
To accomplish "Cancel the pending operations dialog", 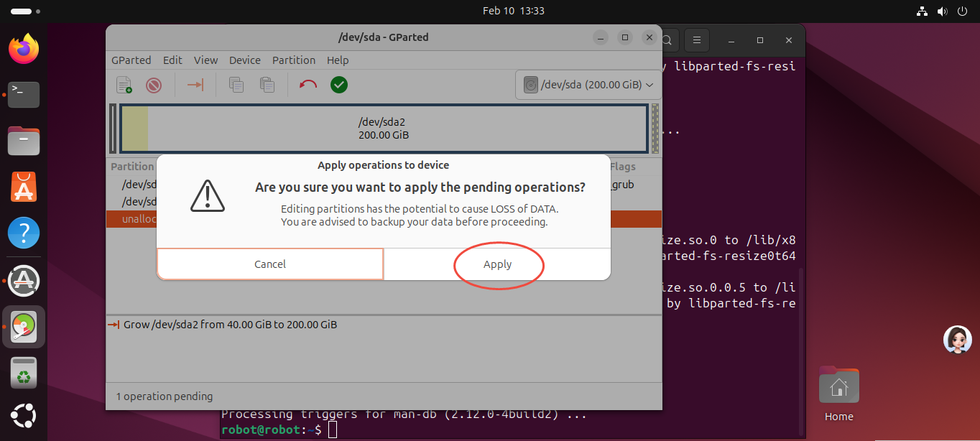I will (x=270, y=264).
